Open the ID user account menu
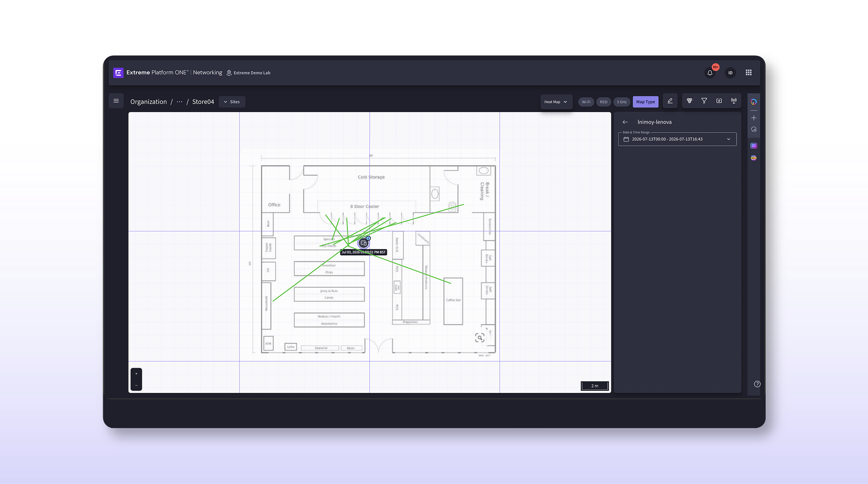Viewport: 868px width, 484px height. click(730, 73)
